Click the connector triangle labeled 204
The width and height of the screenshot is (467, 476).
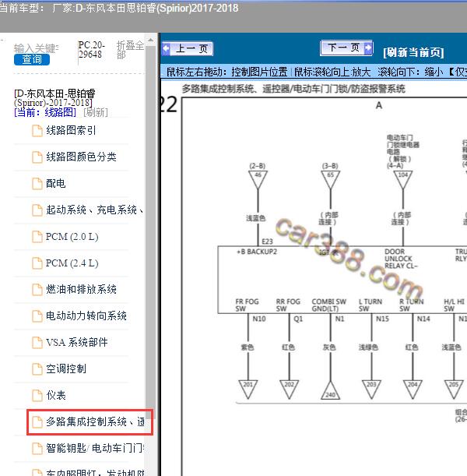coord(413,389)
